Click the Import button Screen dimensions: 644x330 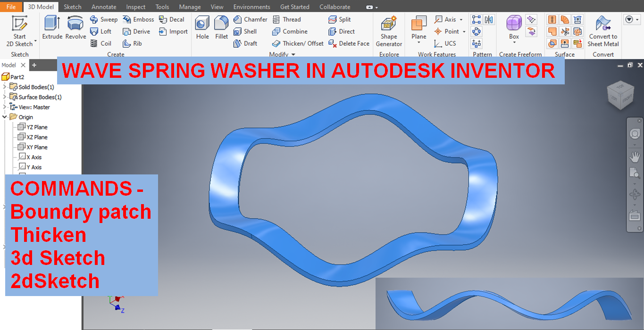173,31
